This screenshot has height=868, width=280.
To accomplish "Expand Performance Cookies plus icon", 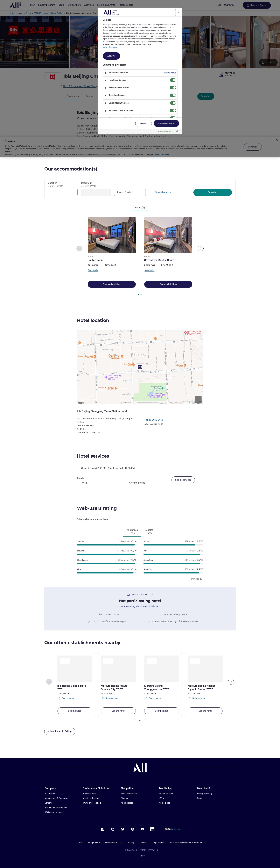I will pos(106,88).
